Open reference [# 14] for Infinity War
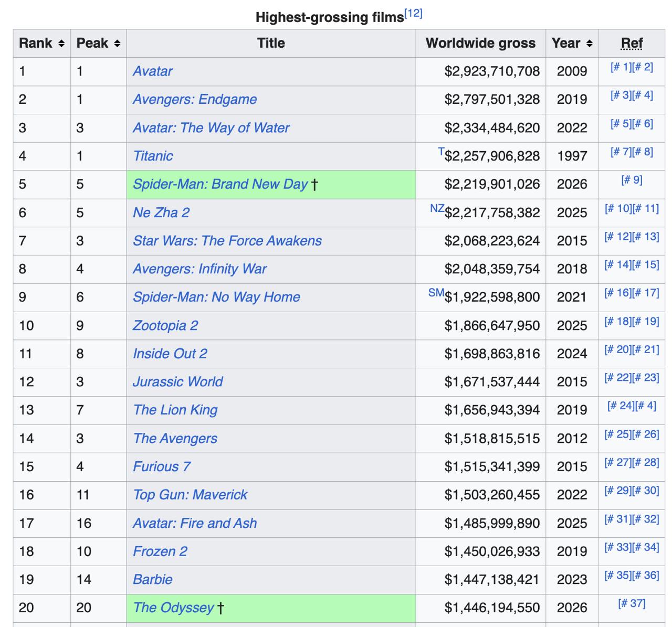This screenshot has width=672, height=627. (618, 265)
